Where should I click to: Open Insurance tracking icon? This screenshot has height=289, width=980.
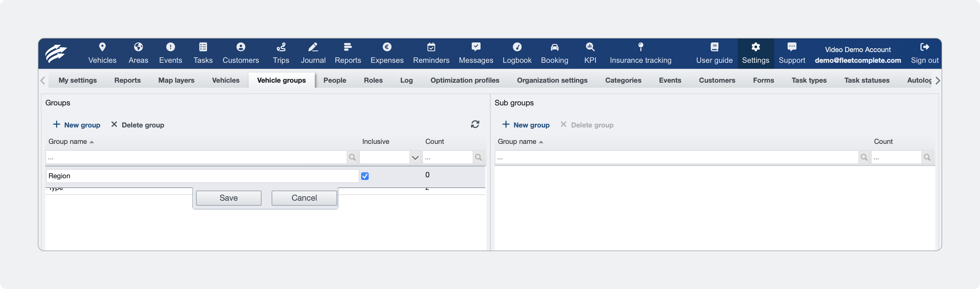point(640,47)
